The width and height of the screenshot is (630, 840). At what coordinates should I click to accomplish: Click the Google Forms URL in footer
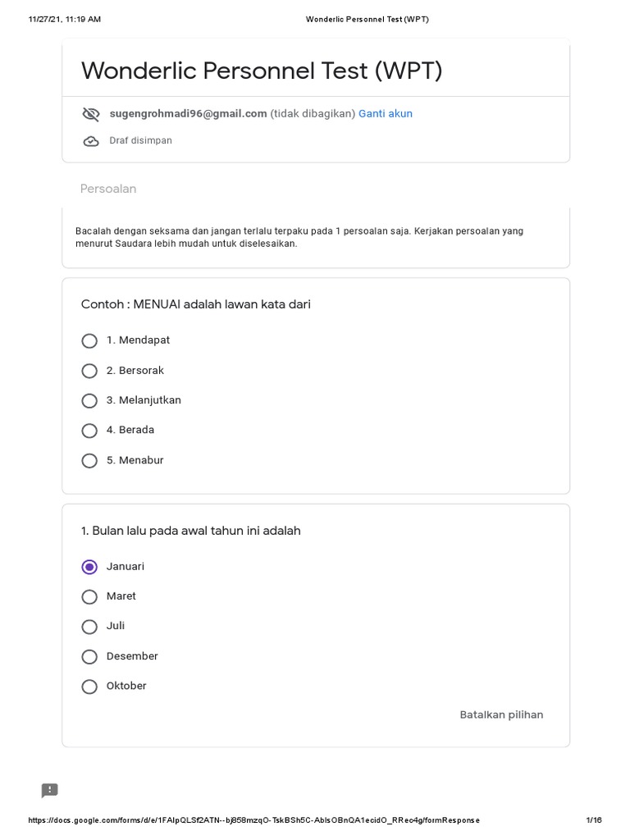(253, 820)
